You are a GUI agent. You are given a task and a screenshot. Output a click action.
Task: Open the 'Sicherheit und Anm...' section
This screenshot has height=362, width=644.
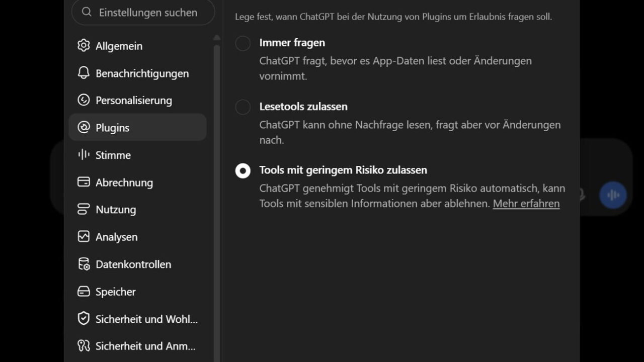[137, 346]
